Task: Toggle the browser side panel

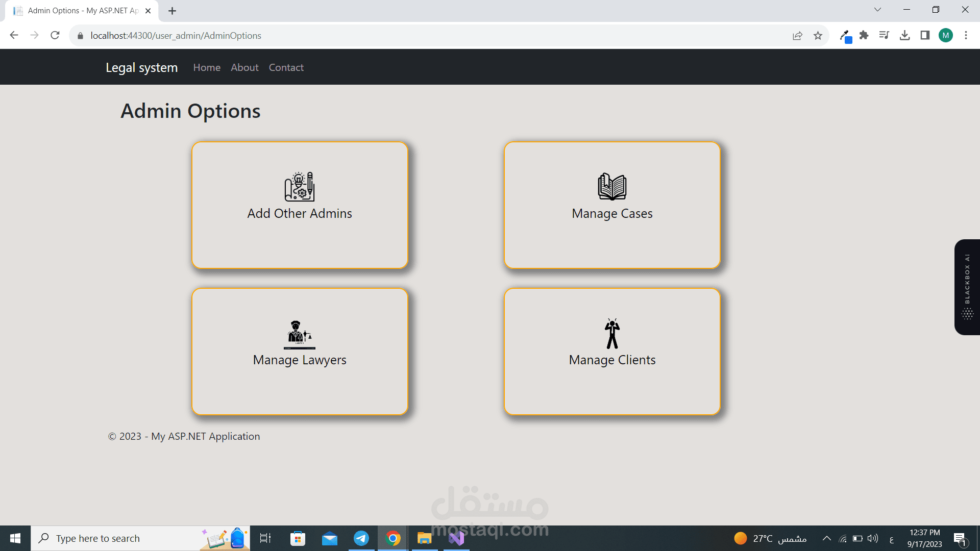Action: (x=925, y=35)
